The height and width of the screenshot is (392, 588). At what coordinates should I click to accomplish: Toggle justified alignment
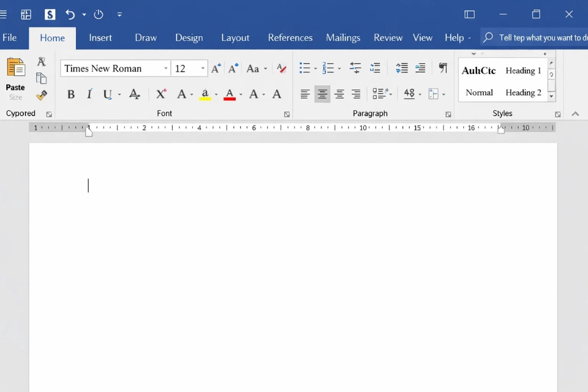[x=356, y=94]
